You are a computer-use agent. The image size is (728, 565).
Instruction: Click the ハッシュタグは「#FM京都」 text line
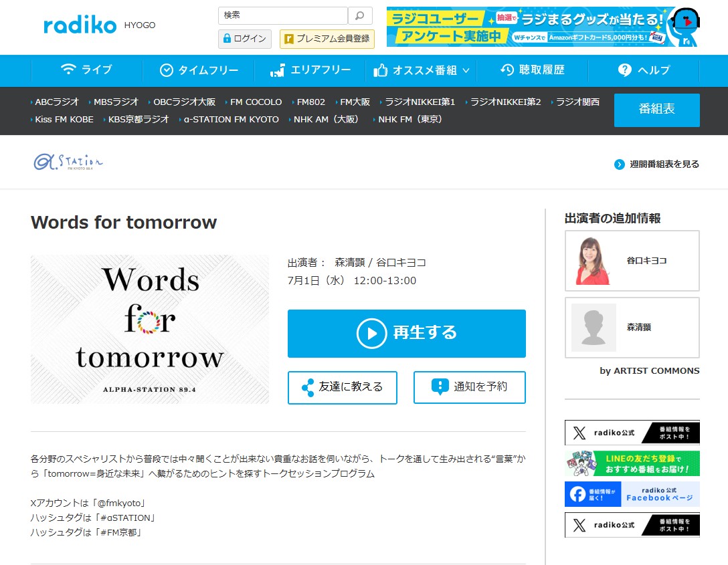click(x=86, y=532)
